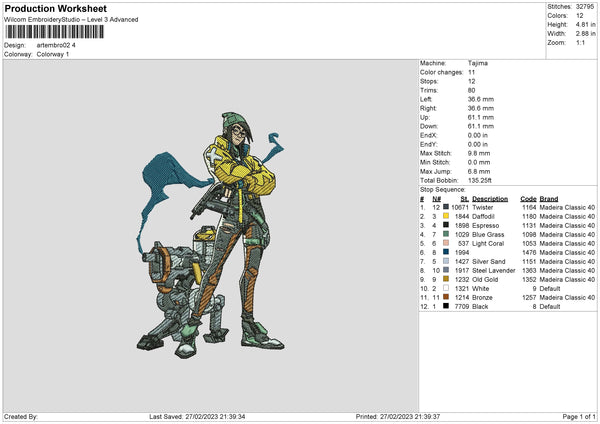This screenshot has width=600, height=424.
Task: Click the Machine value 'Tajima'
Action: point(478,63)
